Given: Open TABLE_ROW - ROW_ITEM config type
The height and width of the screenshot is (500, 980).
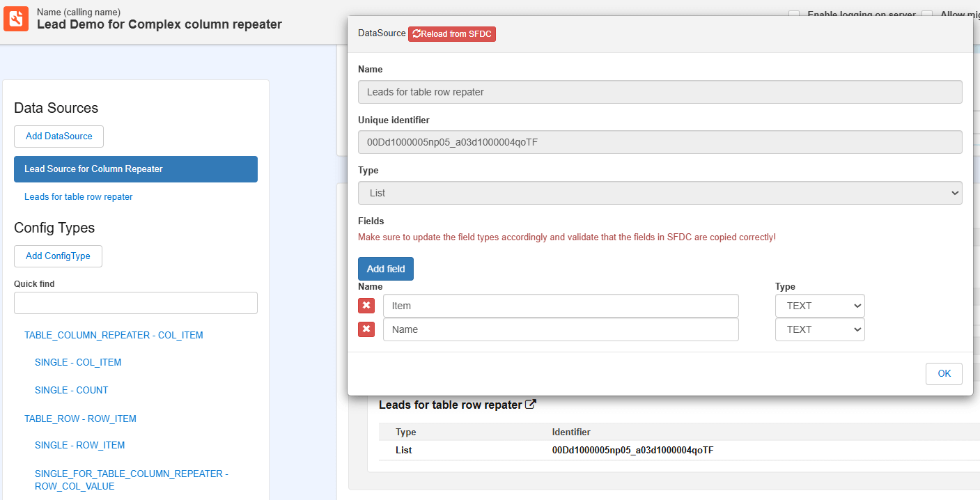Looking at the screenshot, I should click(x=80, y=419).
